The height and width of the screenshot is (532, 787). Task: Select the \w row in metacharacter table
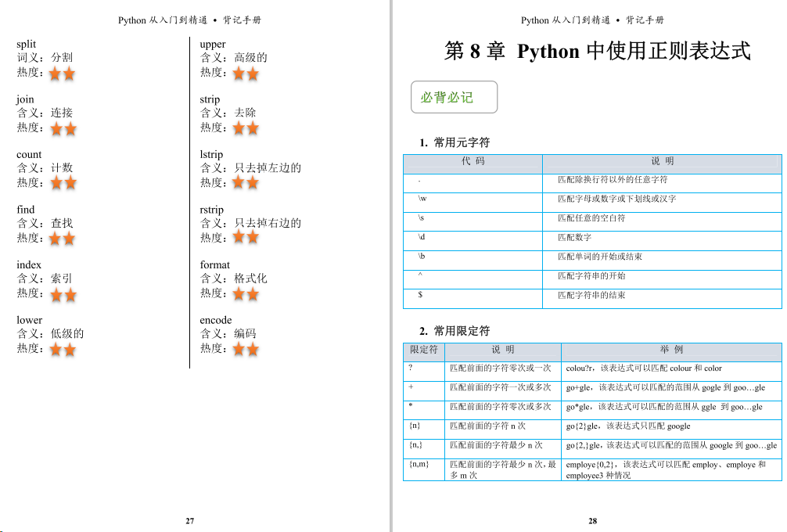[473, 201]
